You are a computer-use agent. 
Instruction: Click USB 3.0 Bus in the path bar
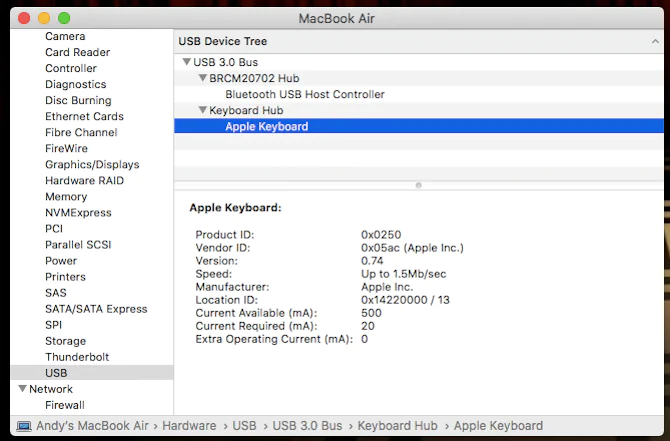tap(305, 426)
